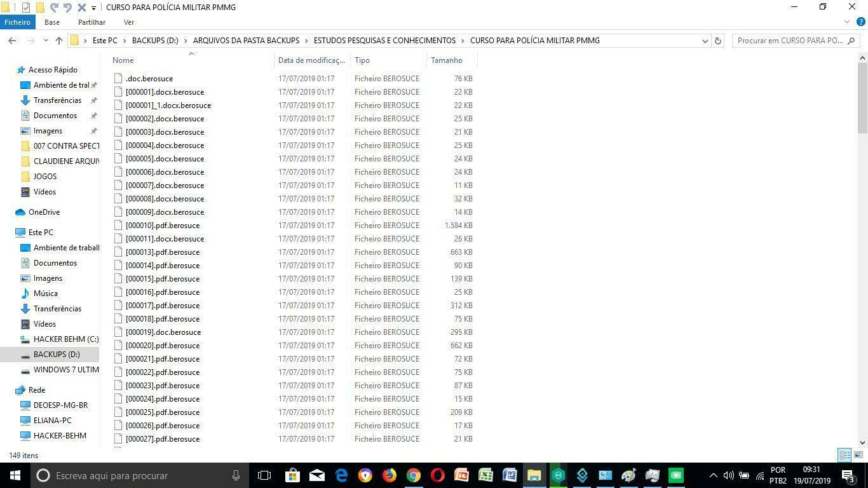This screenshot has height=488, width=868.
Task: Open the recent locations dropdown arrow
Action: point(46,41)
